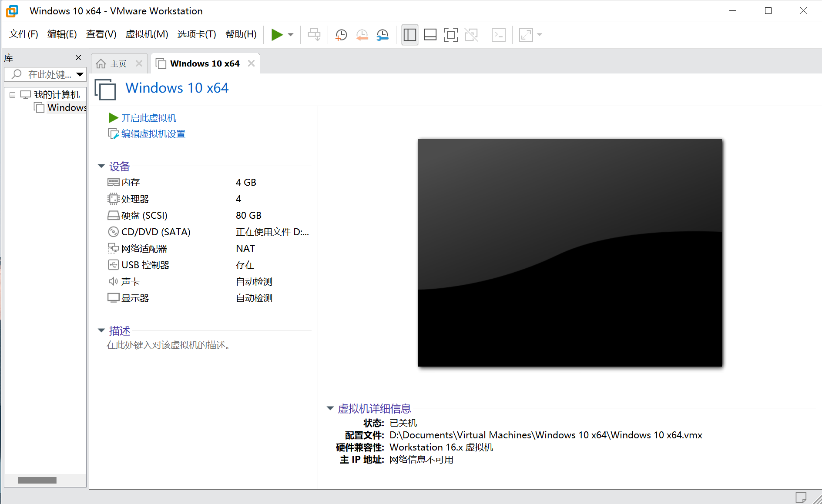Click the VMware Workstation title bar icon
Image resolution: width=822 pixels, height=504 pixels.
tap(13, 11)
